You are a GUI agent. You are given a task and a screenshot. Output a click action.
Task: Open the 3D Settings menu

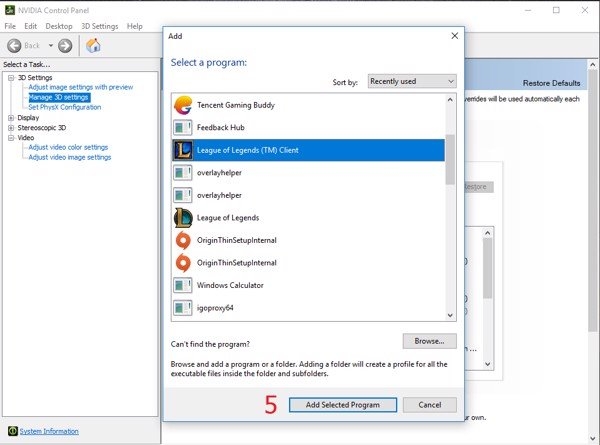coord(99,26)
